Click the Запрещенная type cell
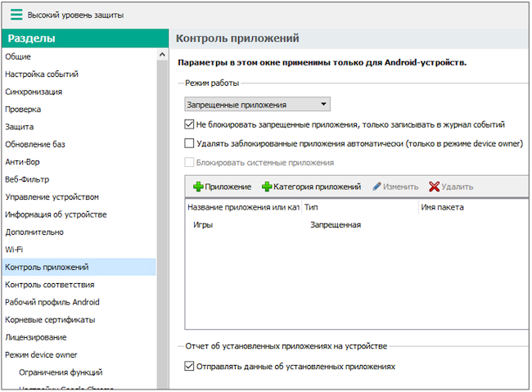The image size is (532, 392). point(336,225)
